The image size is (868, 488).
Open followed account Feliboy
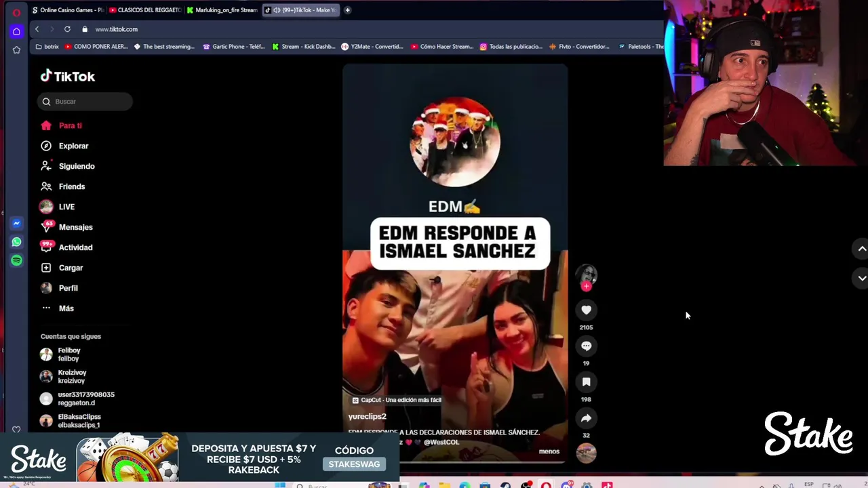point(69,354)
